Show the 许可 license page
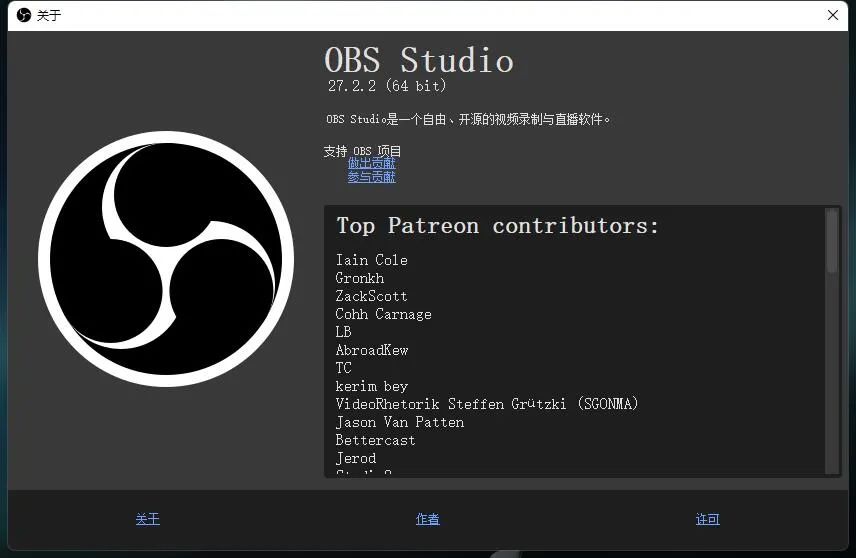 click(x=708, y=519)
